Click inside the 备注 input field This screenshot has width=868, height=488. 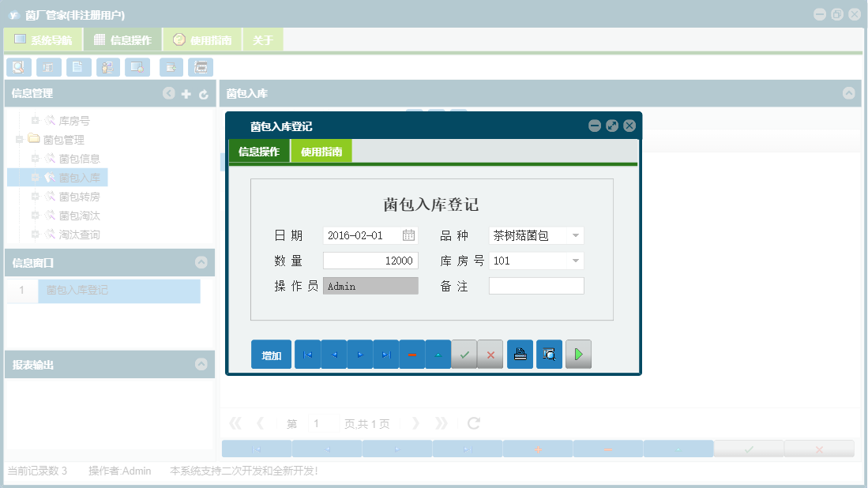536,285
